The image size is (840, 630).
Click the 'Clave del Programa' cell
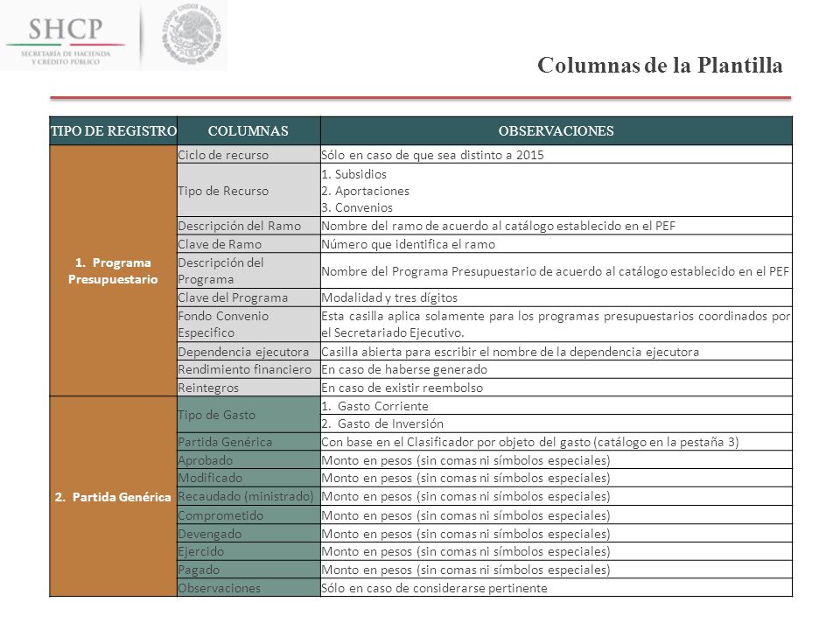(x=248, y=297)
